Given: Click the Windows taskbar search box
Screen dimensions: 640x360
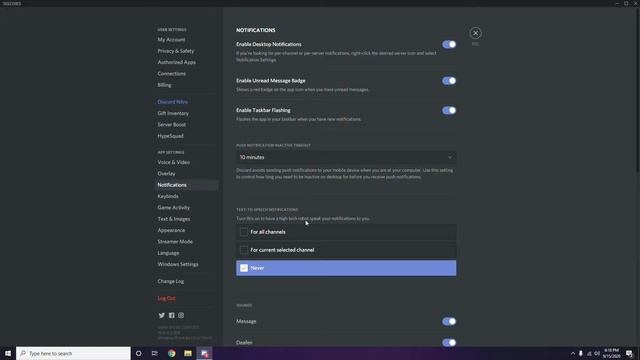Looking at the screenshot, I should tap(73, 353).
